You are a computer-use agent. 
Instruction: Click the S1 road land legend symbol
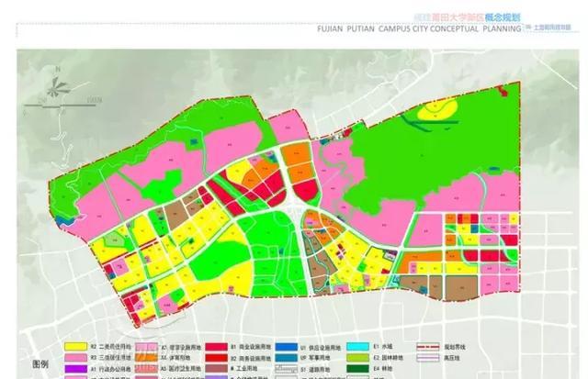[x=287, y=369]
